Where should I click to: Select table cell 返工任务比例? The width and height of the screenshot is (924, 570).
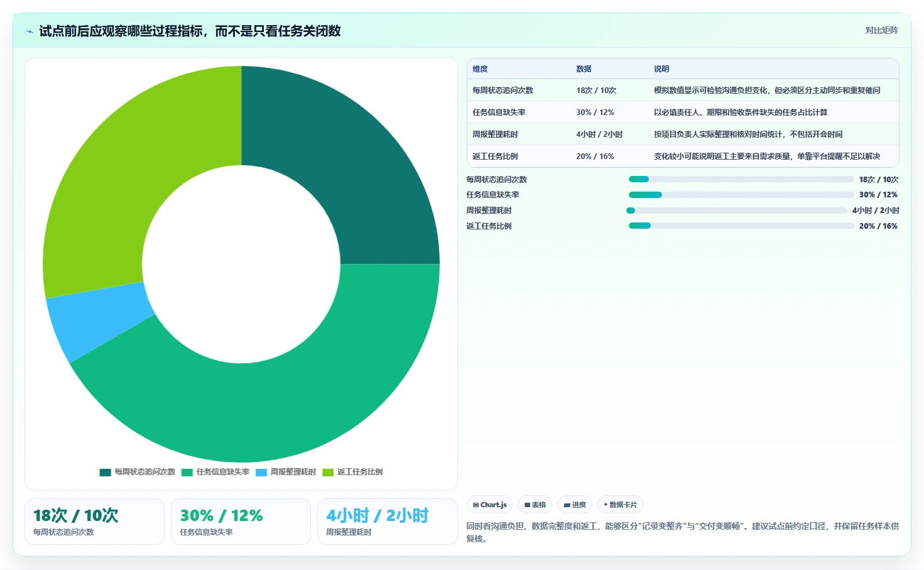click(496, 156)
